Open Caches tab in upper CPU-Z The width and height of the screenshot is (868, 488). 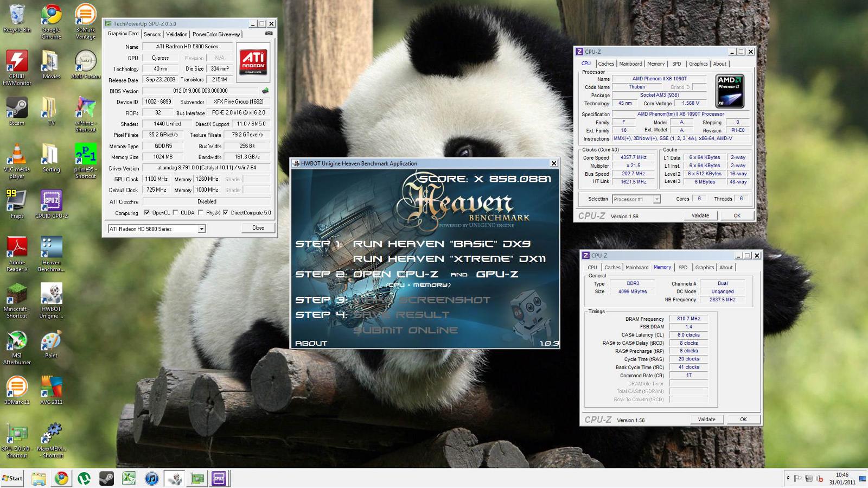tap(606, 64)
